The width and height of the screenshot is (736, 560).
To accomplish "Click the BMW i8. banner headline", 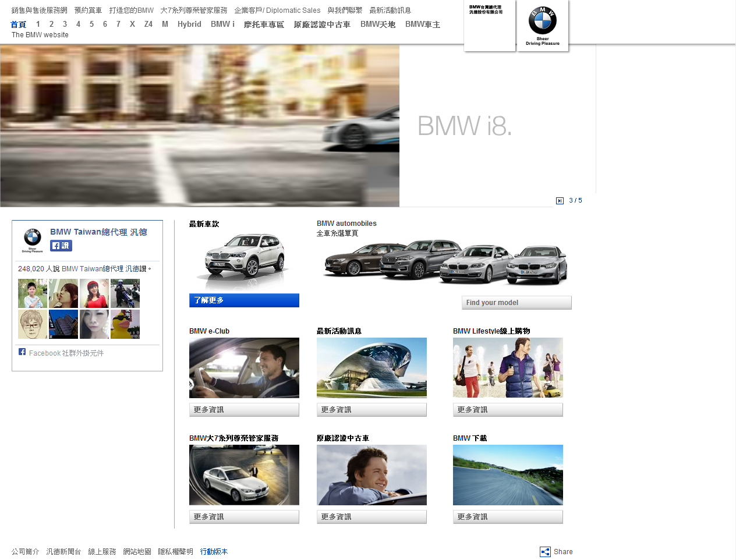I will (x=465, y=126).
